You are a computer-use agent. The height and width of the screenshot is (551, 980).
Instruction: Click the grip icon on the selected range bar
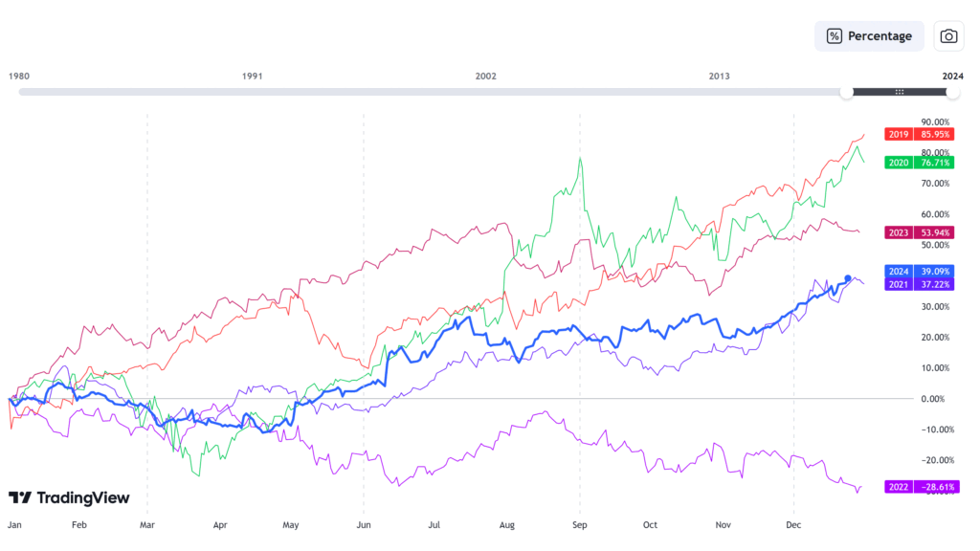tap(900, 92)
